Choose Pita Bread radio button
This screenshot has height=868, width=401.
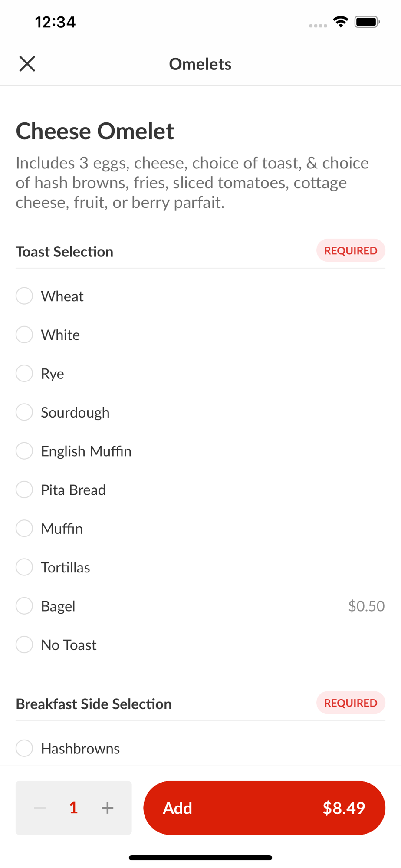(24, 490)
